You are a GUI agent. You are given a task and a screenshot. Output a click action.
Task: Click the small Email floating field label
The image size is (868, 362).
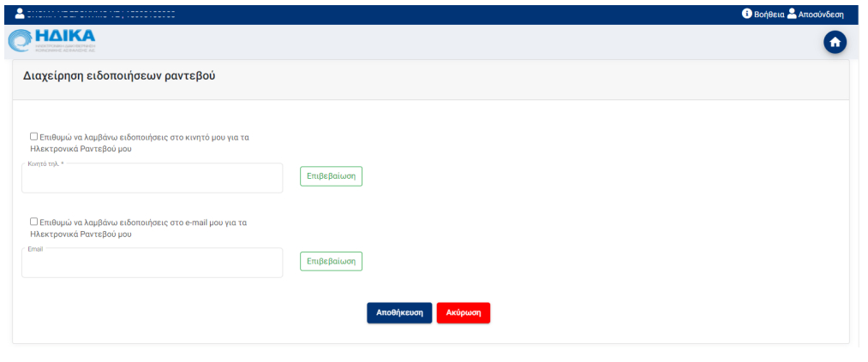click(x=35, y=249)
